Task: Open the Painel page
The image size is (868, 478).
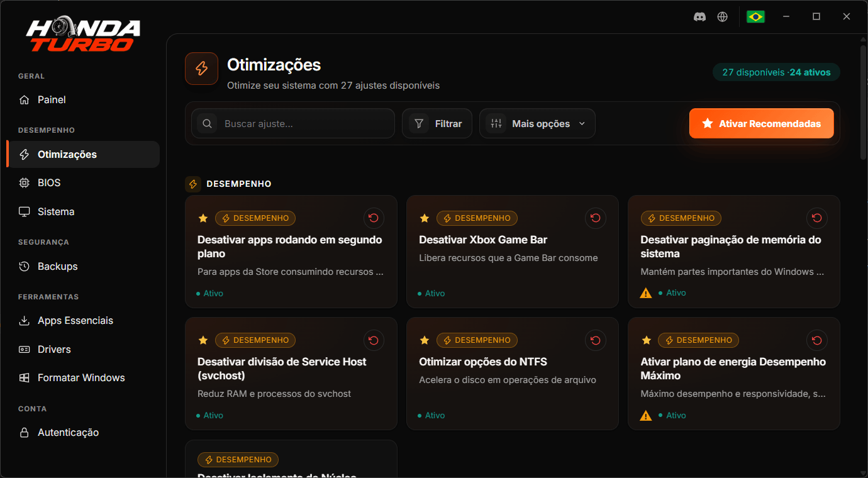Action: 83,100
